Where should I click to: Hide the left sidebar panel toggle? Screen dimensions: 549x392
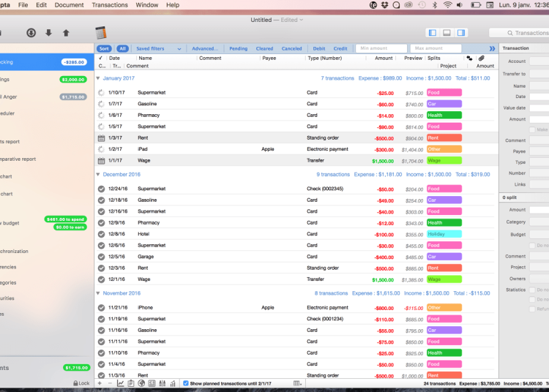(433, 33)
